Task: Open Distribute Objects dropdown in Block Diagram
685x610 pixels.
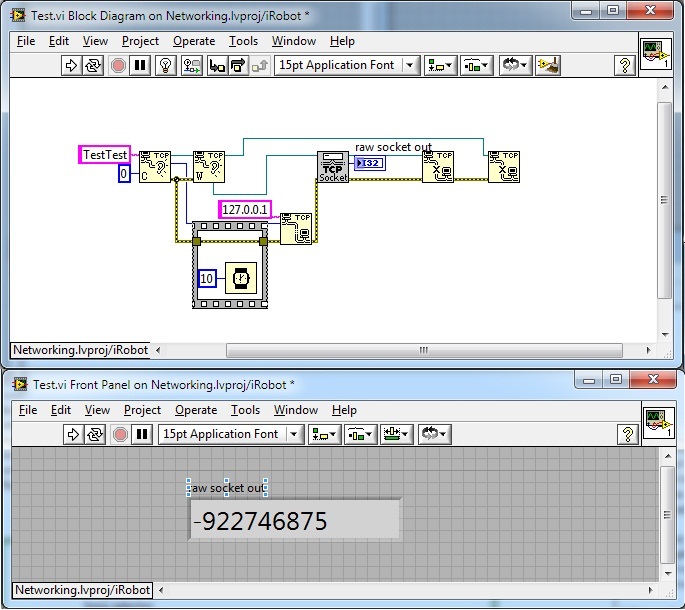Action: point(476,66)
